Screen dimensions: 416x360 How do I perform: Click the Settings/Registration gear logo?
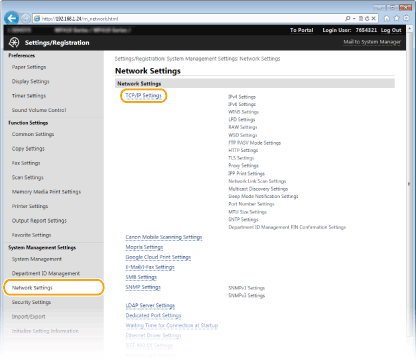(14, 43)
